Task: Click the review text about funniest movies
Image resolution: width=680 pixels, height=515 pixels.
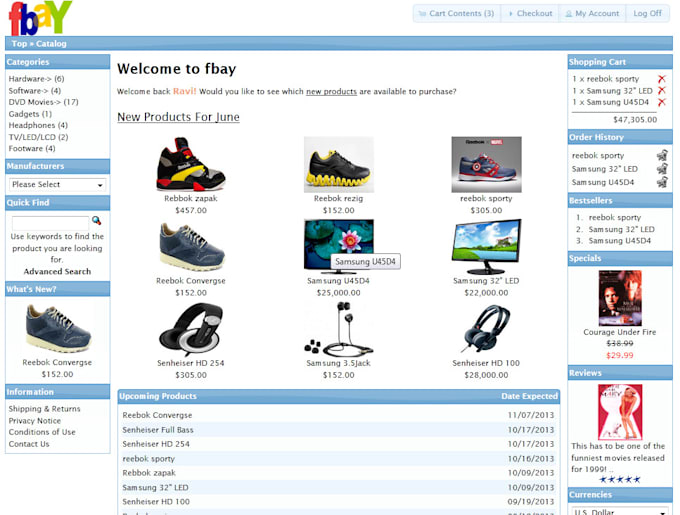Action: [x=618, y=457]
